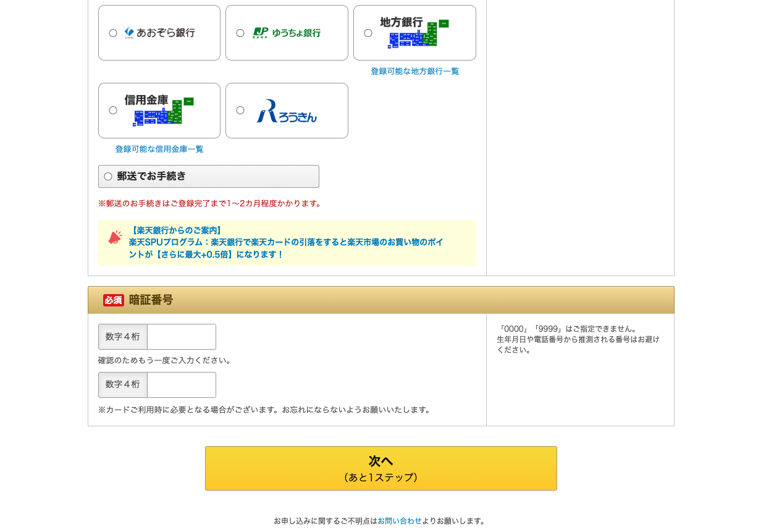Select the 信用金庫 radio button
The image size is (782, 532).
(x=112, y=110)
